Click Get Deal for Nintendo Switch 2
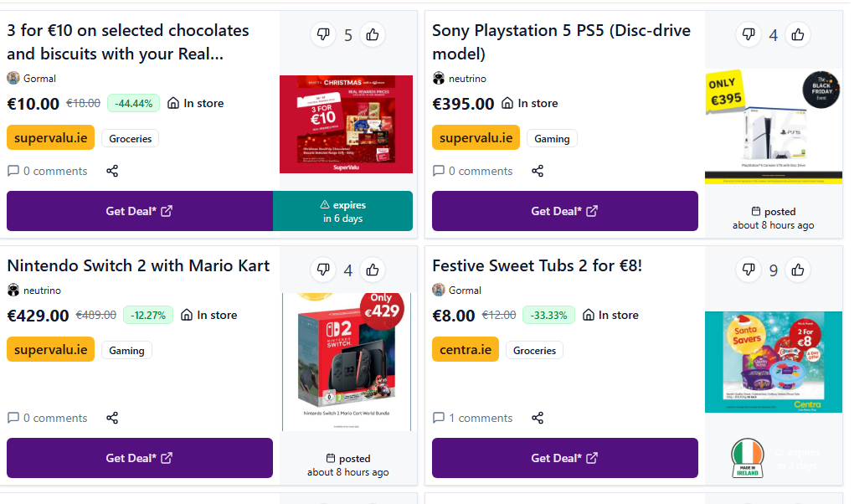 pos(139,458)
